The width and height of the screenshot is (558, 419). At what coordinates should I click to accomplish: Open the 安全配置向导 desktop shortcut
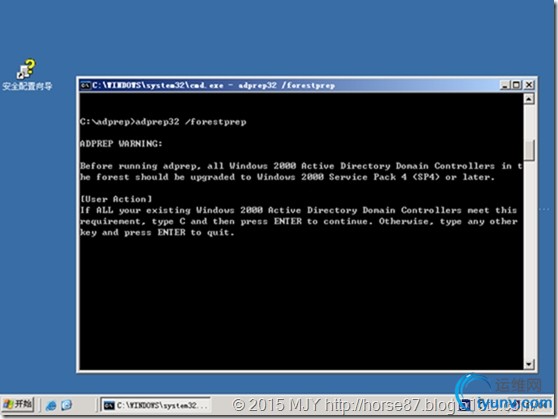27,75
